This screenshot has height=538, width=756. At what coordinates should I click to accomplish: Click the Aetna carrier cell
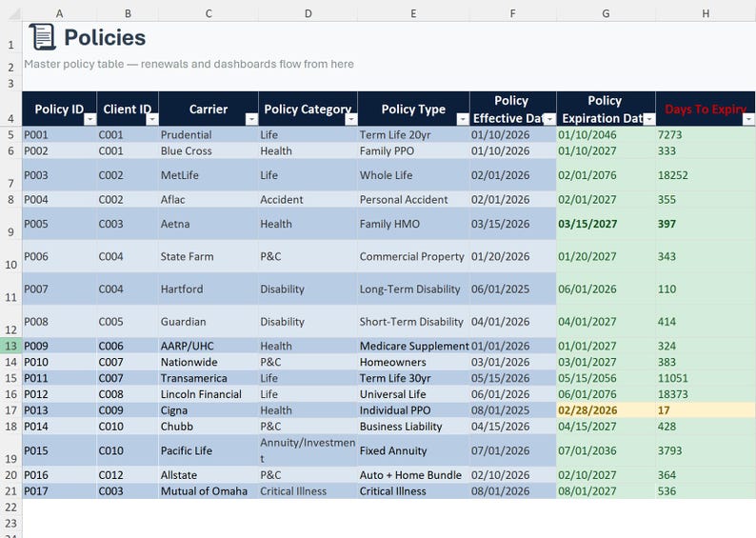pyautogui.click(x=209, y=224)
